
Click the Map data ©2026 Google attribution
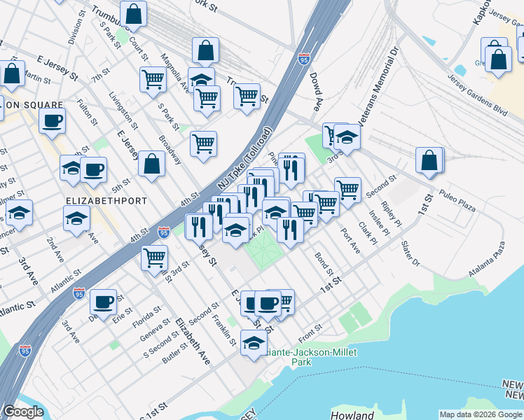[481, 414]
